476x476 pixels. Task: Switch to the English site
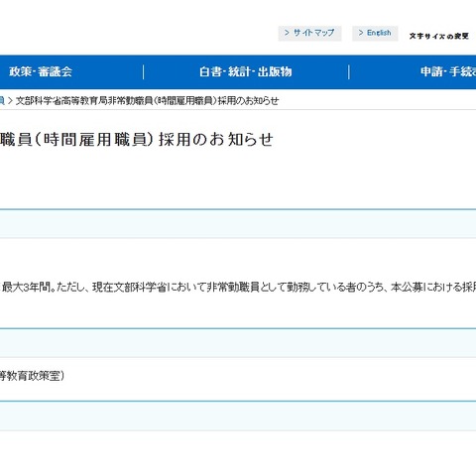[375, 33]
